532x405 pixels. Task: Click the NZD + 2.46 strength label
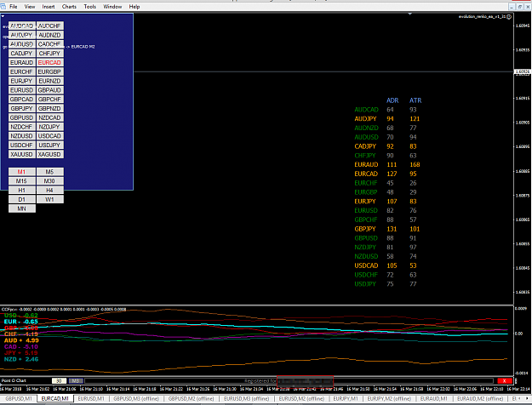(21, 359)
